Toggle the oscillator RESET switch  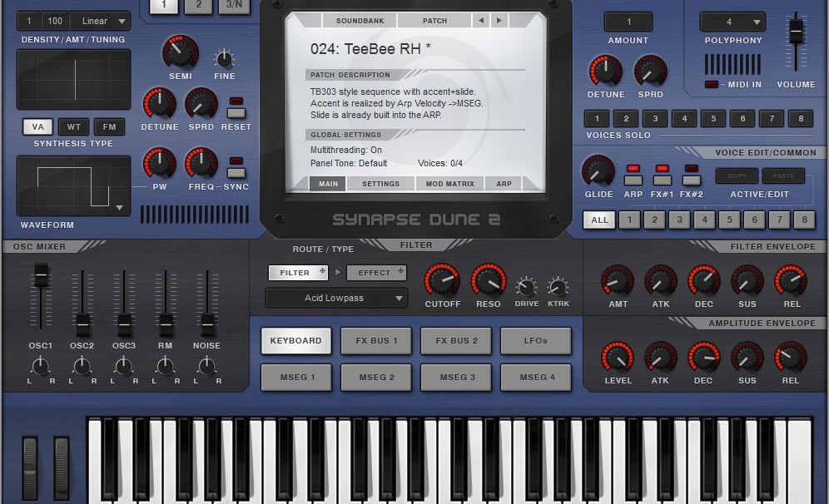point(236,112)
